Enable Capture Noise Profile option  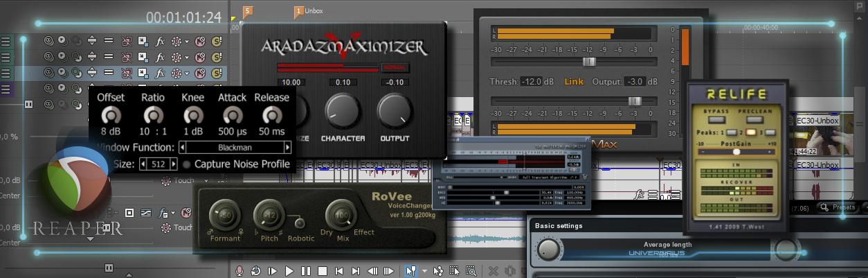click(187, 164)
